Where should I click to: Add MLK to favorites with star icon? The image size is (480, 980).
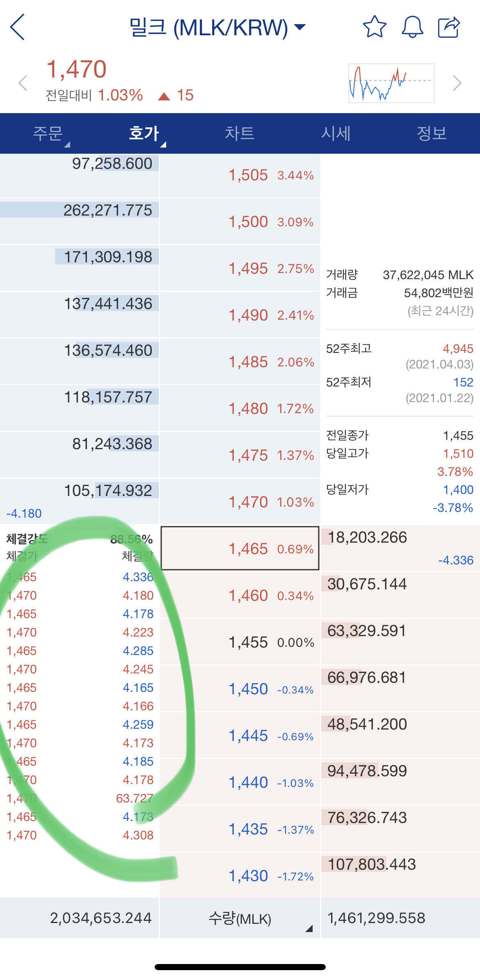point(374,27)
